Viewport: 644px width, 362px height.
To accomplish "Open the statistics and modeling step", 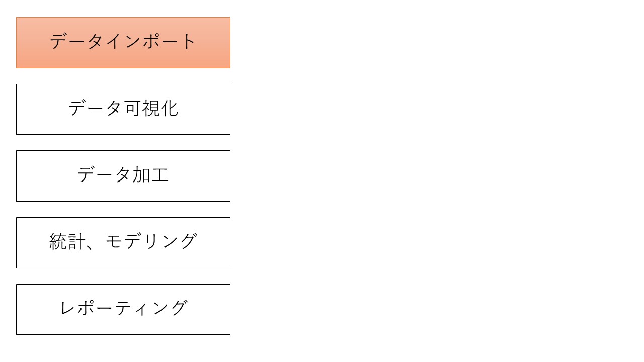I will click(x=123, y=242).
